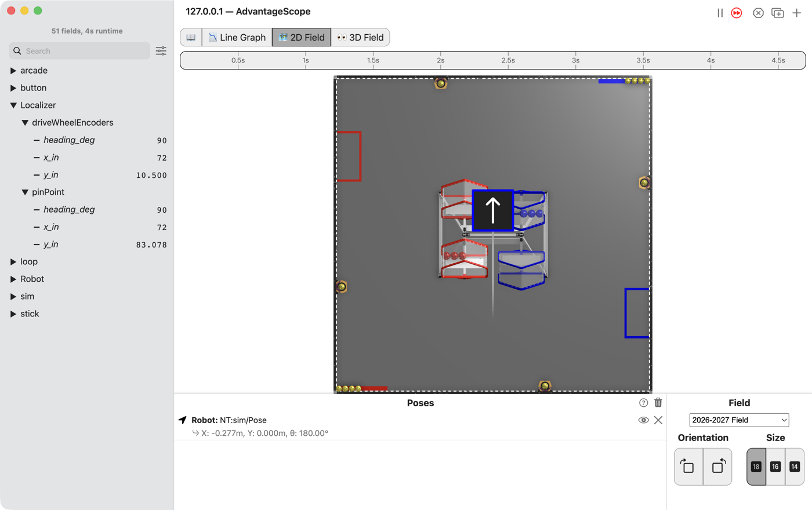This screenshot has height=510, width=812.
Task: Open the documentation book tab
Action: click(x=191, y=37)
